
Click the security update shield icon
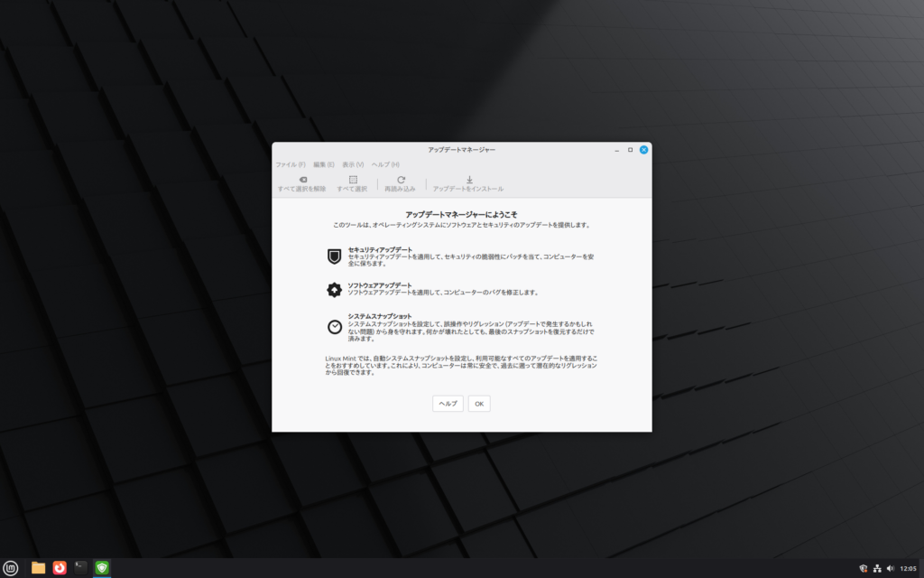[x=334, y=256]
